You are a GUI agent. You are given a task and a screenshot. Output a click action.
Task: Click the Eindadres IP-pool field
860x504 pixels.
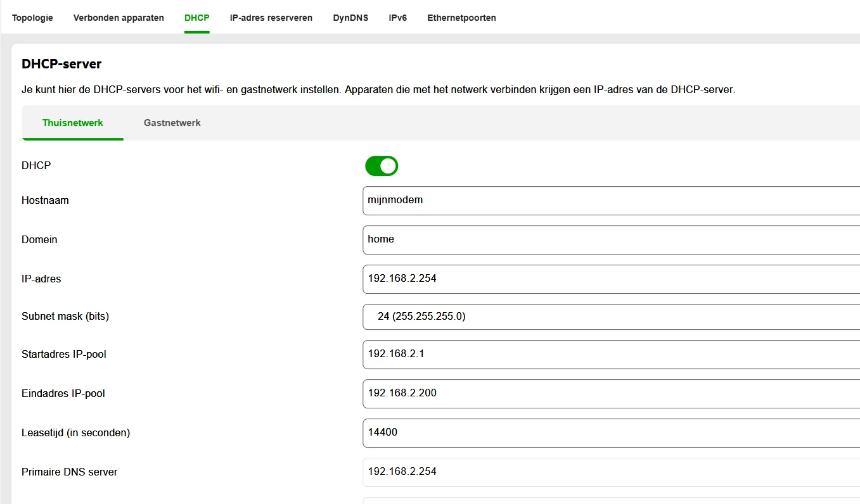[x=612, y=394]
